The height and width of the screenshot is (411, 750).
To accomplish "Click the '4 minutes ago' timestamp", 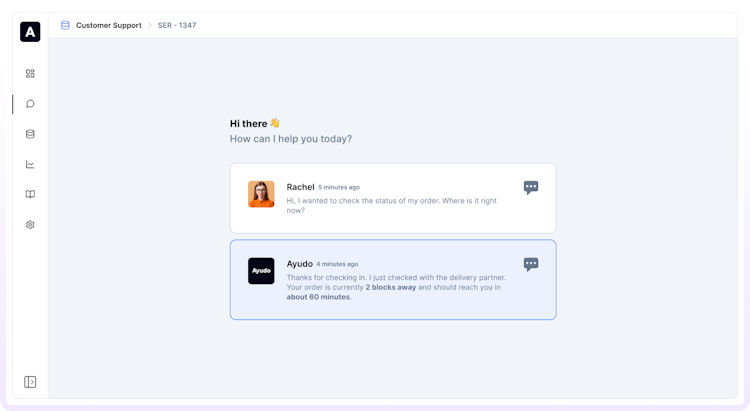I will 337,264.
